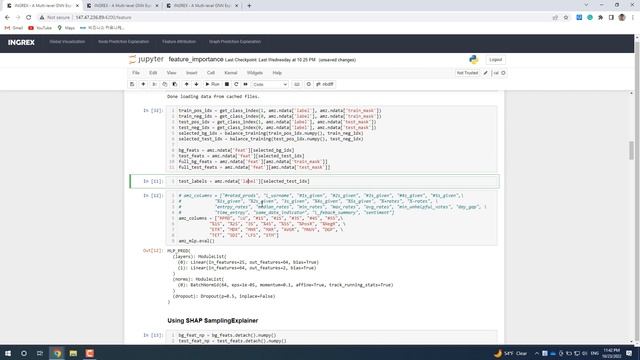Reload the current page

(x=29, y=18)
